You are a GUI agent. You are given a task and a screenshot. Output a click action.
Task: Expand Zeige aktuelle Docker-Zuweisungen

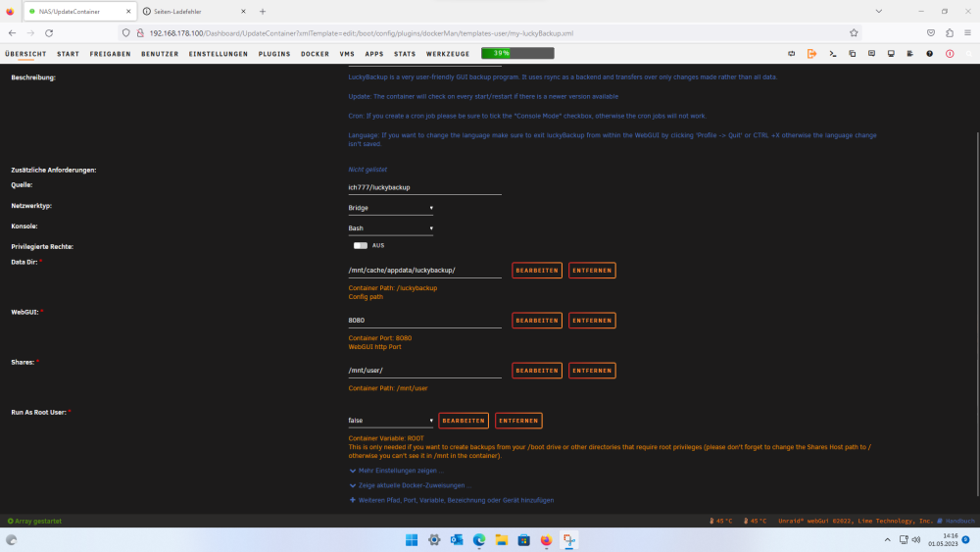tap(410, 485)
